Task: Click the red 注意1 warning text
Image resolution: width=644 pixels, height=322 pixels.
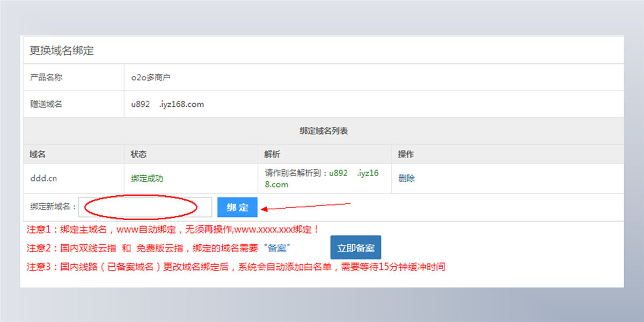Action: (x=172, y=229)
